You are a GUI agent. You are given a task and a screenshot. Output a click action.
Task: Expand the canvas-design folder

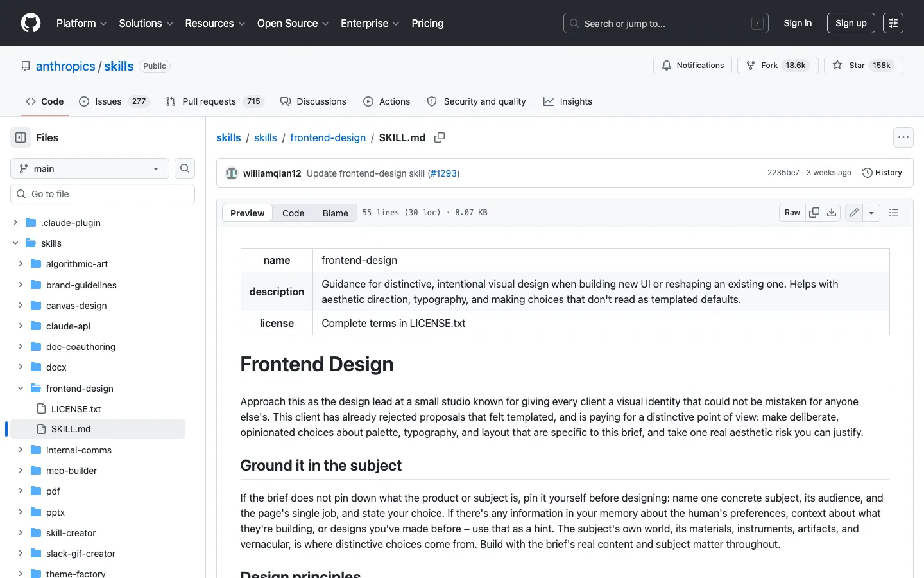[x=21, y=306]
